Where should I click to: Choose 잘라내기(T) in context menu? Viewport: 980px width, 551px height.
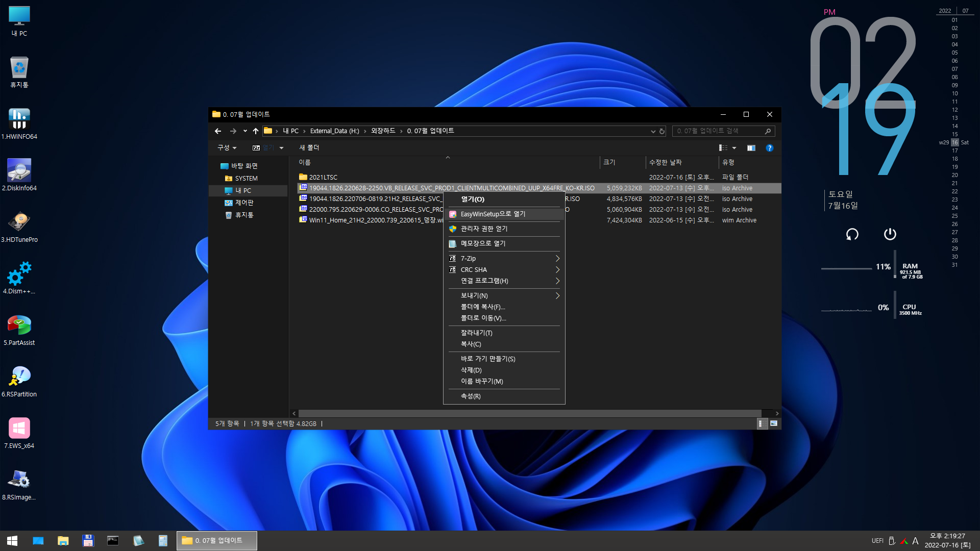click(x=504, y=333)
